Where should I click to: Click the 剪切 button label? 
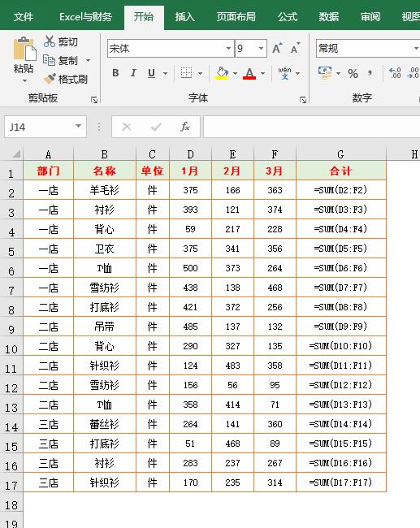67,41
